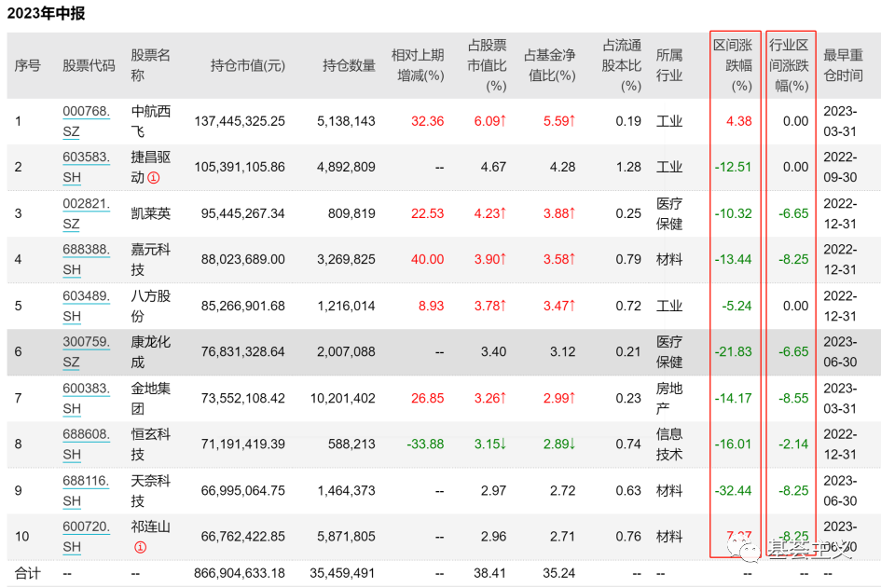The image size is (881, 588).
Task: Open the info icon beside 祁连山
Action: (x=140, y=547)
